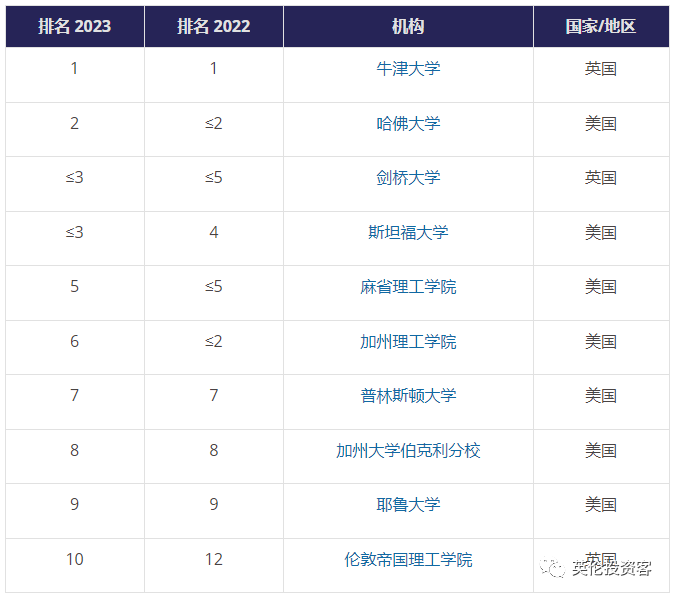Viewport: 673px width, 597px height.
Task: Select the 2022 rank 7 for 普林斯顿大学
Action: 214,395
